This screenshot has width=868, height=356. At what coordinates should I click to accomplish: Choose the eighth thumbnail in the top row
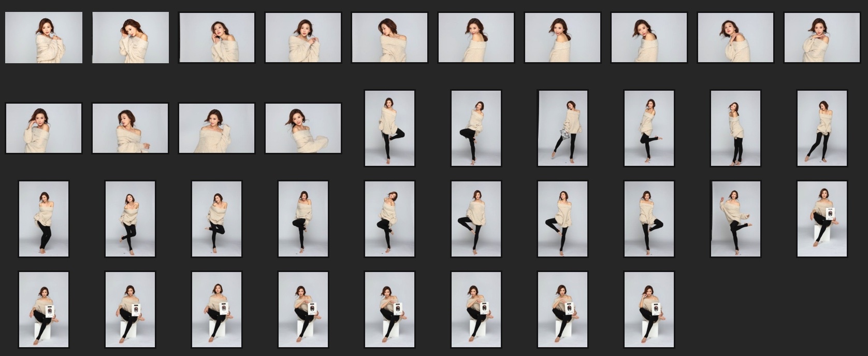click(649, 38)
